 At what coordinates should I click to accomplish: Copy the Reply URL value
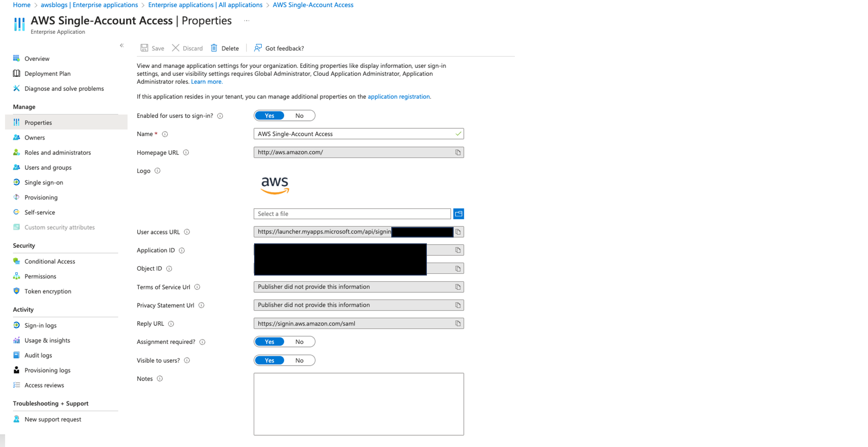(457, 323)
